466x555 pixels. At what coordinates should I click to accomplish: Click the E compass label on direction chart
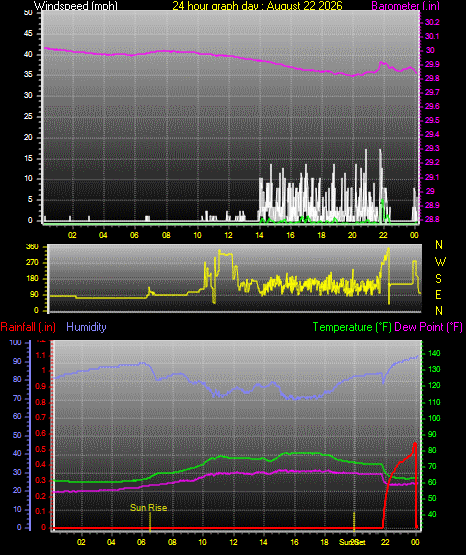coord(438,295)
